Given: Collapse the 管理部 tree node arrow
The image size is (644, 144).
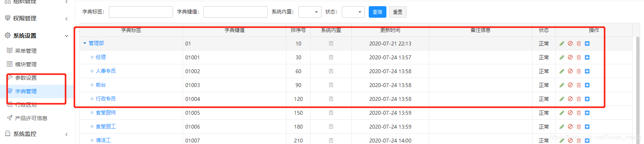Looking at the screenshot, I should [85, 43].
